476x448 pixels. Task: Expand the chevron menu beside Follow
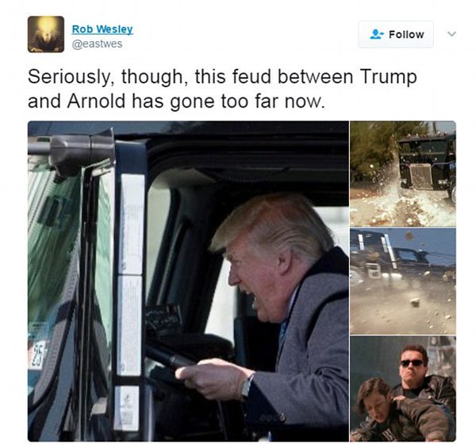451,34
